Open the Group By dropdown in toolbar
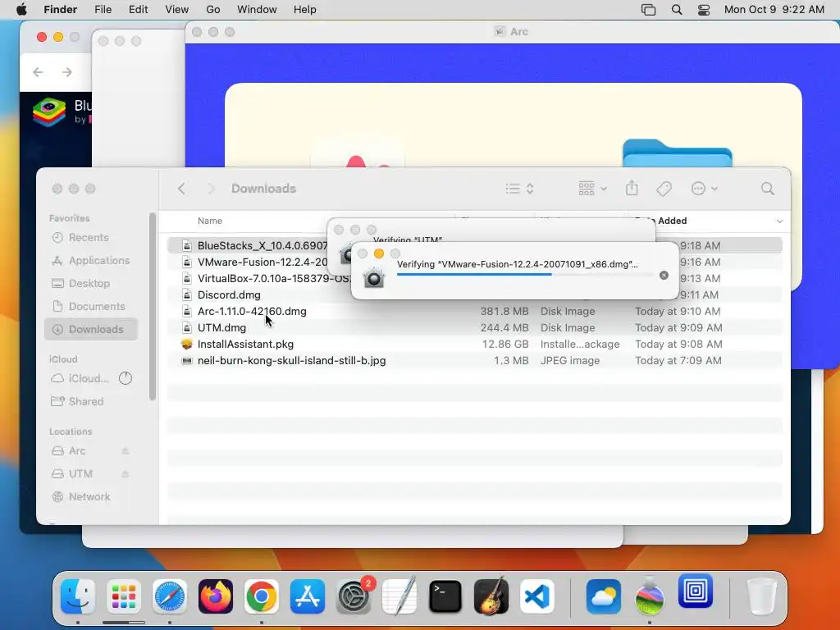This screenshot has width=840, height=630. (x=592, y=189)
